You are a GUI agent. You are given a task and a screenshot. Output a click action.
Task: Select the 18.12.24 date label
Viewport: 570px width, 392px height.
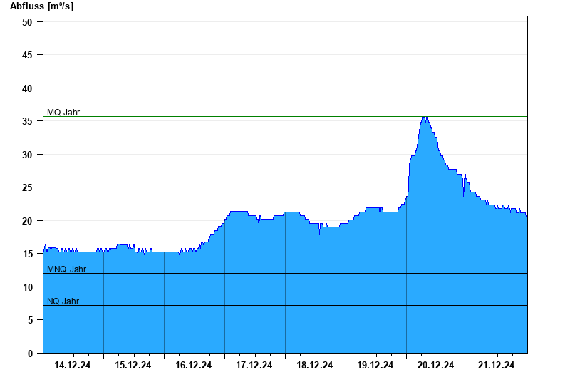coord(314,365)
